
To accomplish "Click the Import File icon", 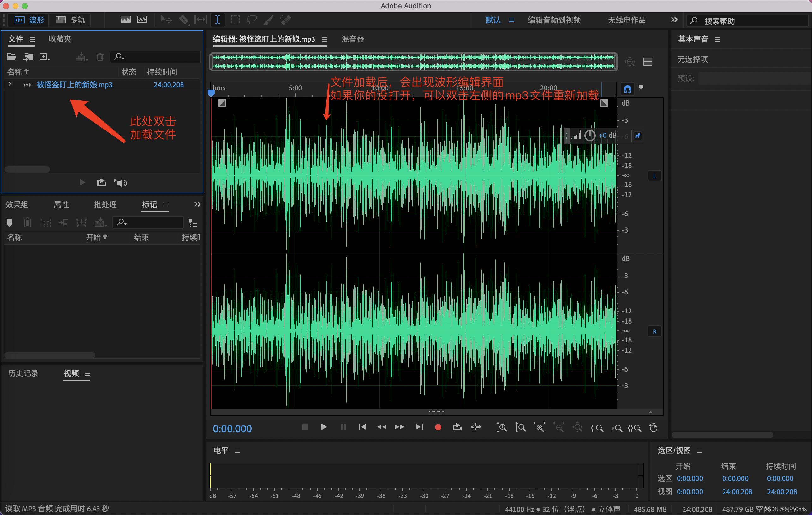I will [28, 57].
